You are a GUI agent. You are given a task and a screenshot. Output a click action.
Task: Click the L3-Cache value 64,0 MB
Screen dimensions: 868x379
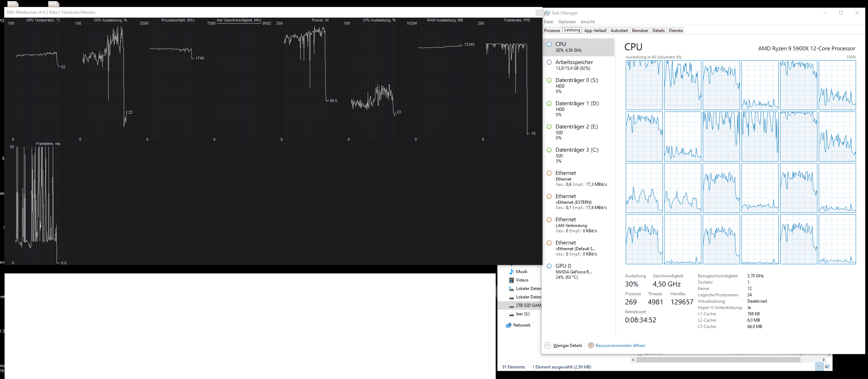pyautogui.click(x=754, y=327)
